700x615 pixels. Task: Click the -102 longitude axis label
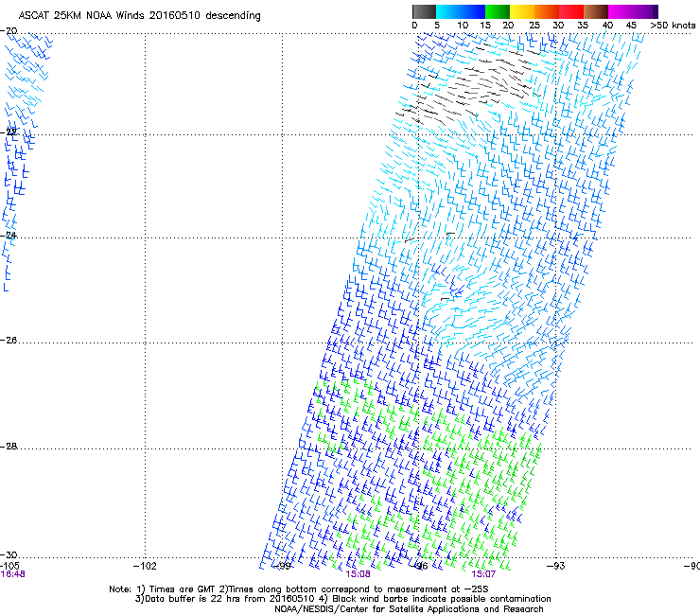[145, 566]
